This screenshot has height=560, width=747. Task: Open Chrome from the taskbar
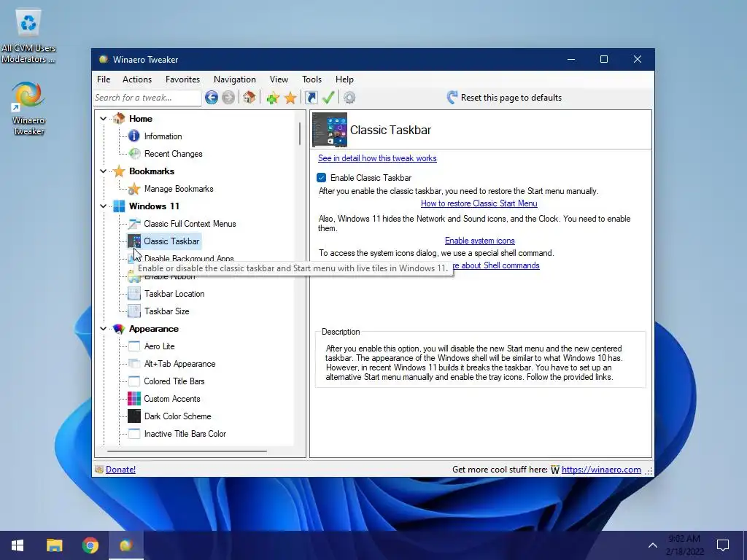90,545
